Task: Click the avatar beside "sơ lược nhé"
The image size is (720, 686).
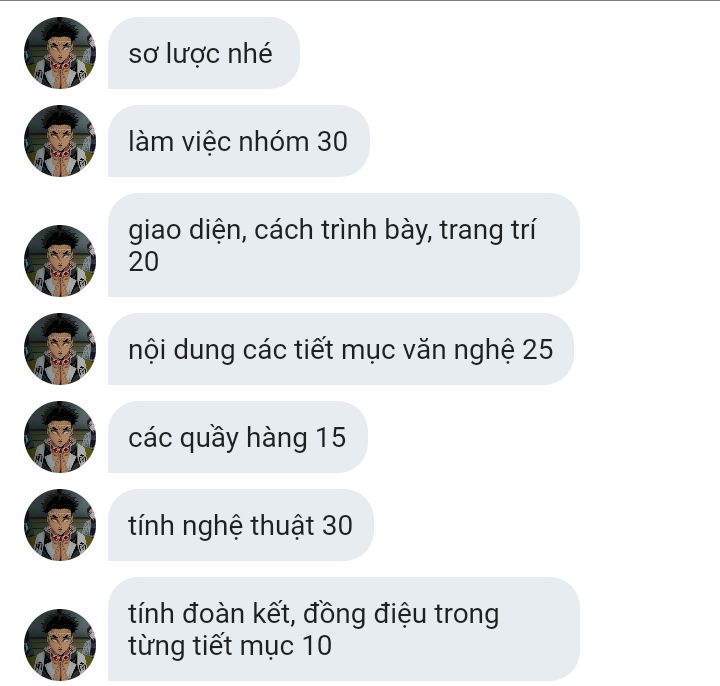Action: click(x=60, y=53)
